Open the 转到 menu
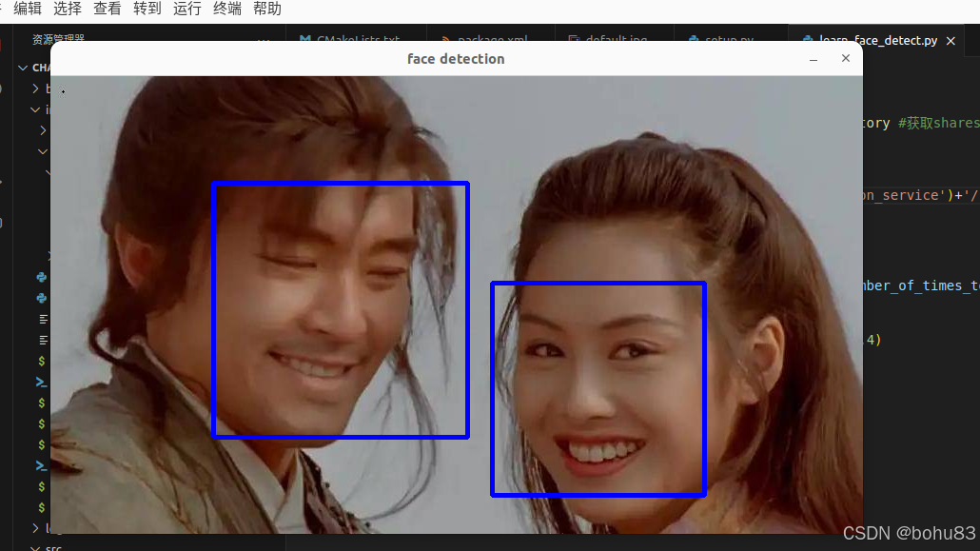 click(147, 9)
